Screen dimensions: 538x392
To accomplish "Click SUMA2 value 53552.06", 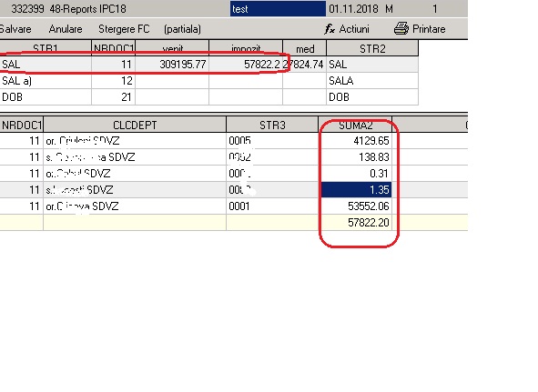I will click(x=355, y=206).
